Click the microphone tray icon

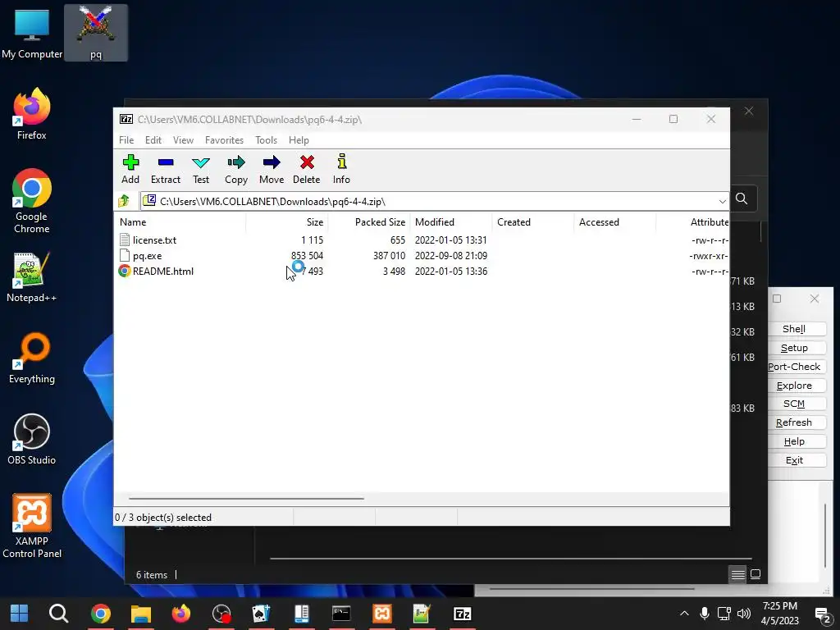[705, 614]
